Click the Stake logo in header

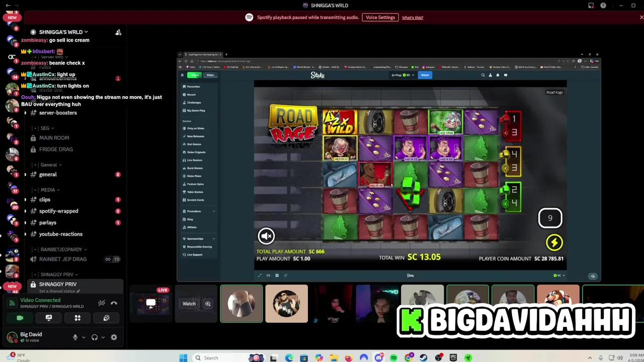tap(317, 75)
